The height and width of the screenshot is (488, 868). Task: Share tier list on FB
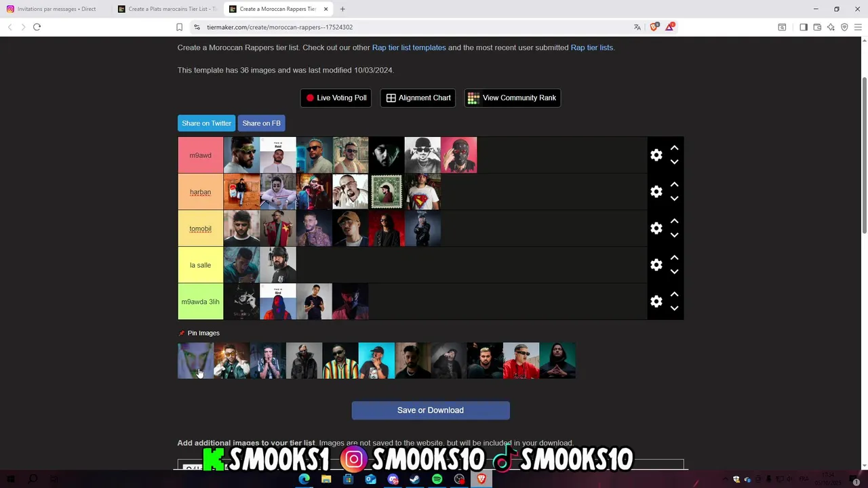261,123
